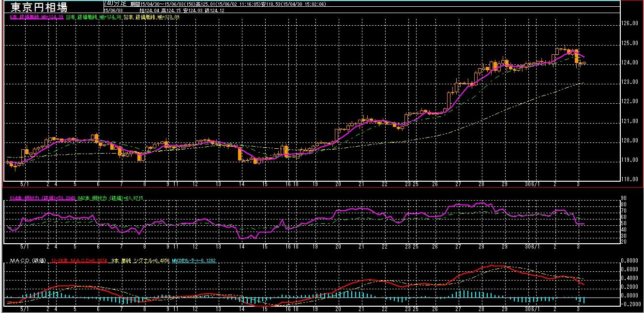Click the 20 RSI axis label
Viewport: 644px width, 313px height.
(625, 241)
